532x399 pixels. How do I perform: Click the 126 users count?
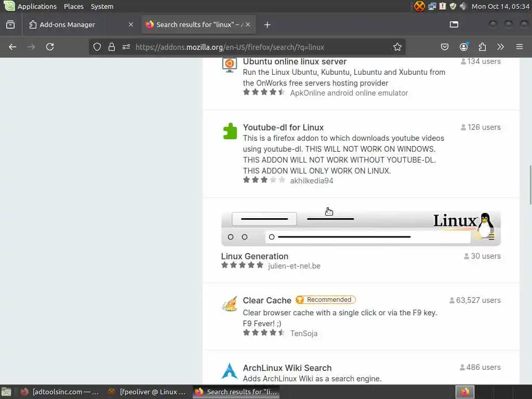pyautogui.click(x=481, y=127)
